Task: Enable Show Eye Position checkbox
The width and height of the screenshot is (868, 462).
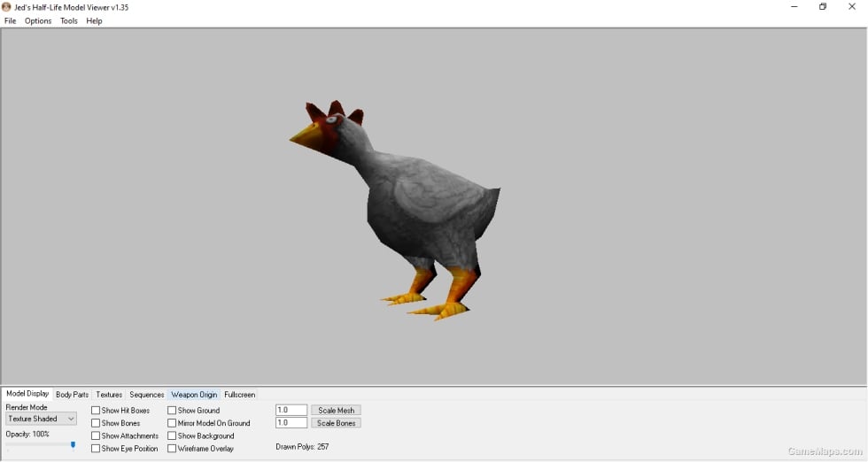Action: [x=96, y=449]
